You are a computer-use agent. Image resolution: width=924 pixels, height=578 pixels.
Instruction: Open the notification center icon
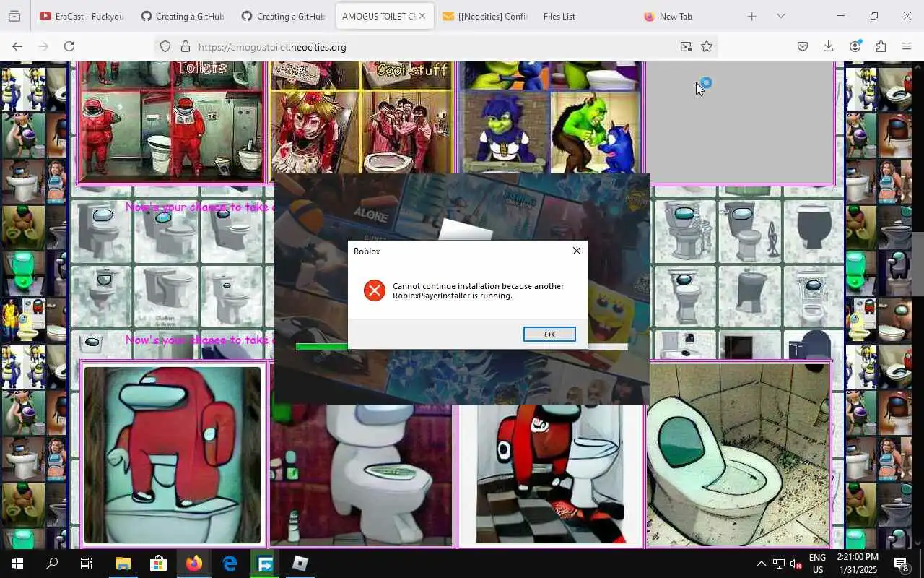coord(901,564)
